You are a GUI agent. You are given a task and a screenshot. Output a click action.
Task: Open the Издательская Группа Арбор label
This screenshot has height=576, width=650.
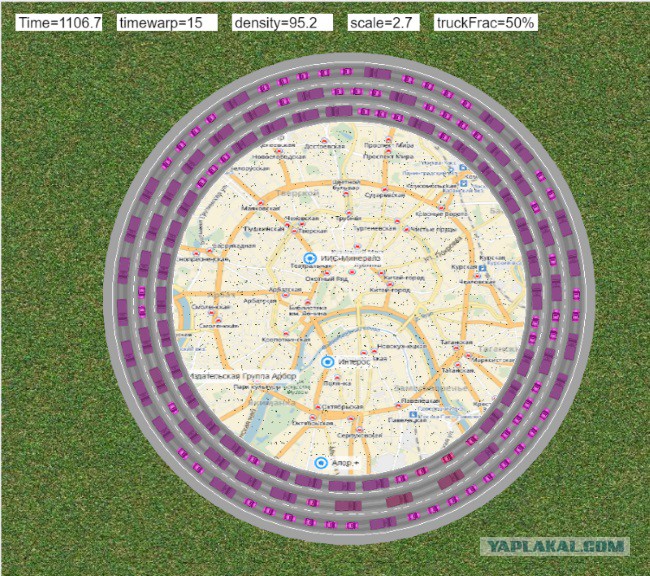point(243,376)
